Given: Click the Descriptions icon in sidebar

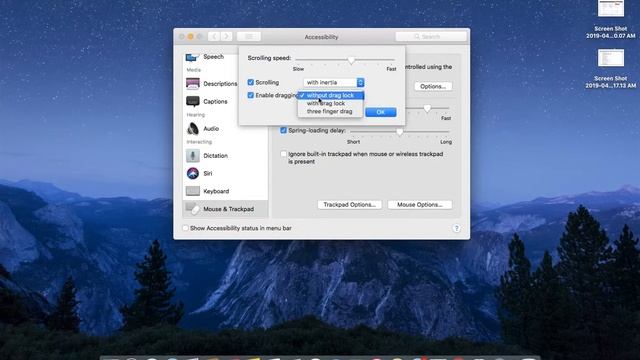Looking at the screenshot, I should click(193, 84).
